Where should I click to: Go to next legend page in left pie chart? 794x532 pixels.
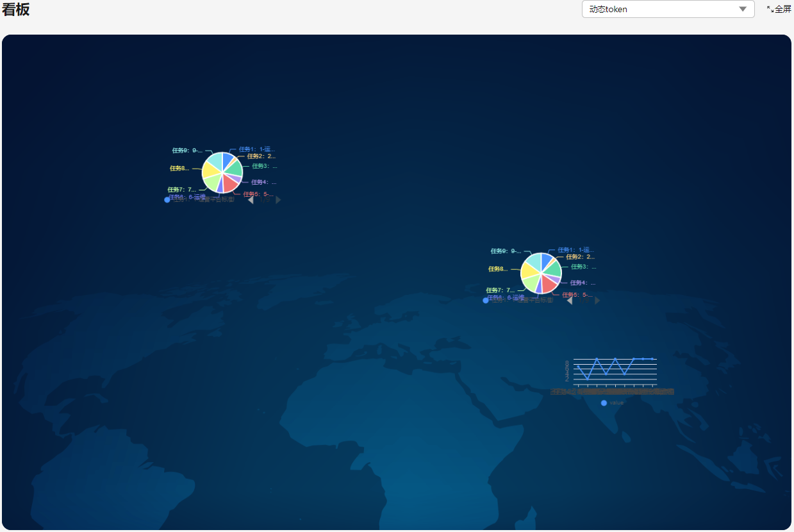[x=278, y=200]
